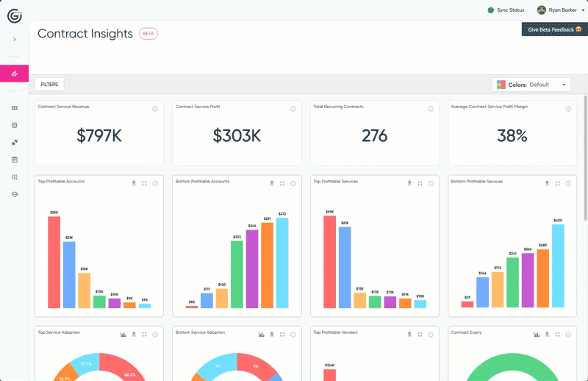Viewport: 588px width, 381px height.
Task: Show info for Top Profitable Services
Action: [431, 184]
